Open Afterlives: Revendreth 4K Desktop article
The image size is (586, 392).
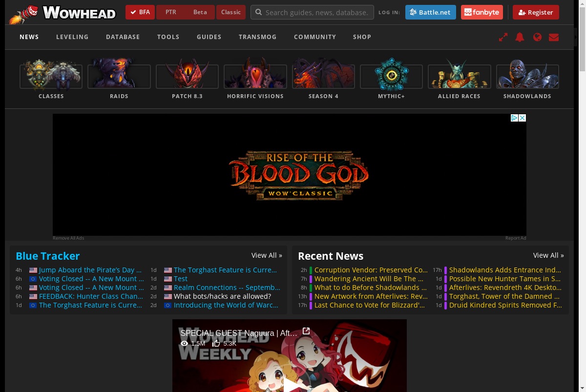pyautogui.click(x=505, y=288)
